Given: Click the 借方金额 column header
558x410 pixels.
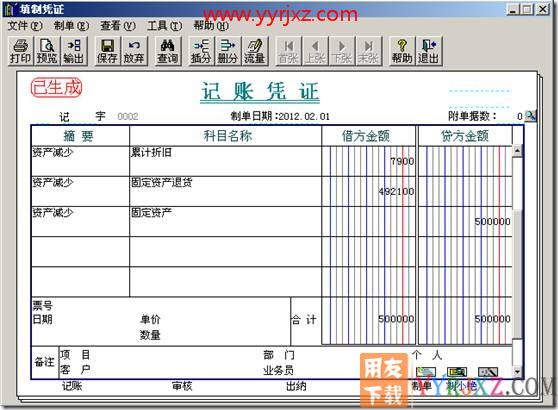Looking at the screenshot, I should pos(366,136).
